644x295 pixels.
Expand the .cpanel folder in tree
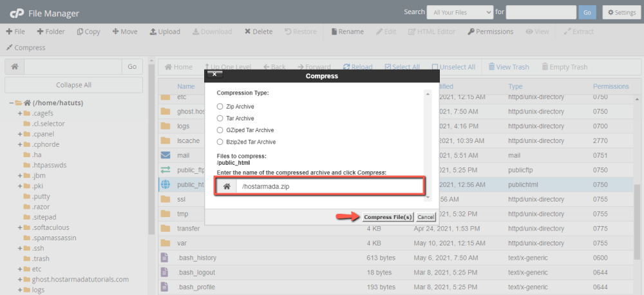click(x=20, y=134)
